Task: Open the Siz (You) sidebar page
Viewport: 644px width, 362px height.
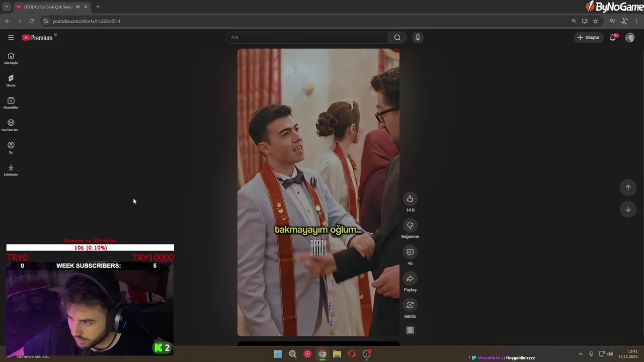Action: point(11,147)
